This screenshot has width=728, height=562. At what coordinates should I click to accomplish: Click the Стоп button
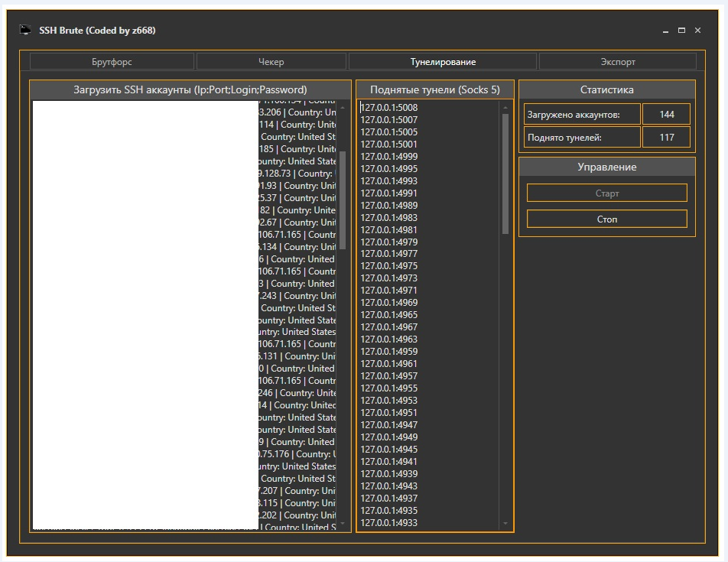pos(606,219)
